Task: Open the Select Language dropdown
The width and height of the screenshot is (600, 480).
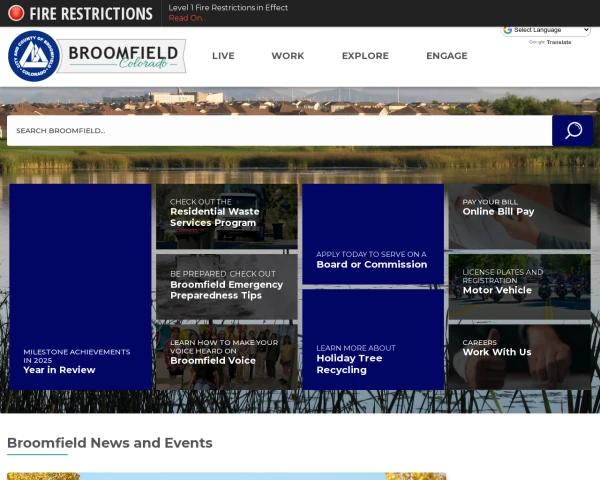Action: tap(546, 30)
